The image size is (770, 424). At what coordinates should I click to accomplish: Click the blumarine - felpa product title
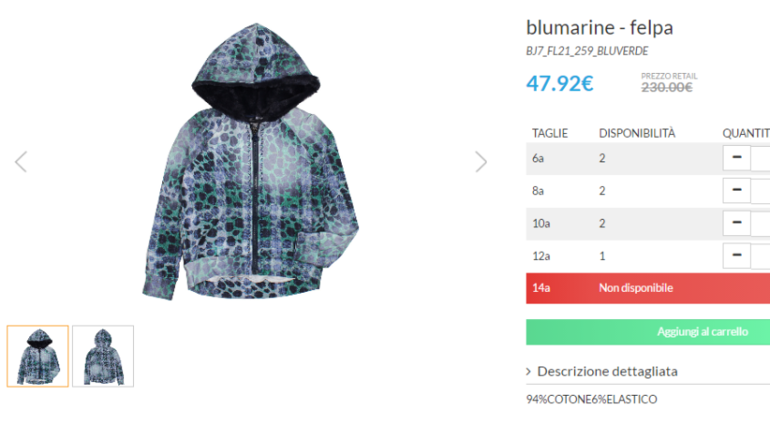tap(600, 28)
